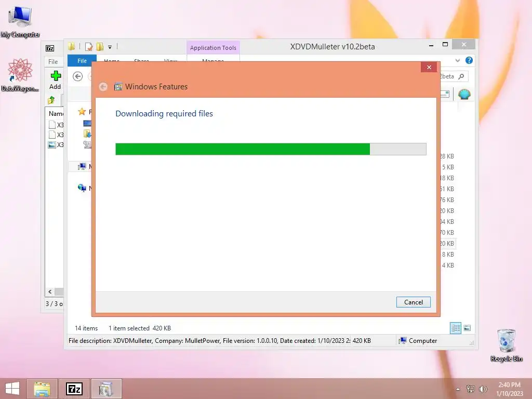Click the '8 KB' size cell

pyautogui.click(x=447, y=255)
